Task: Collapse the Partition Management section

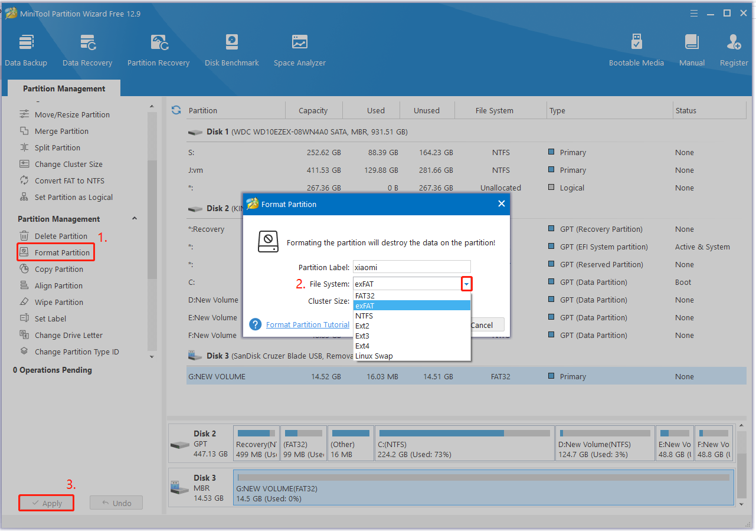Action: tap(134, 219)
